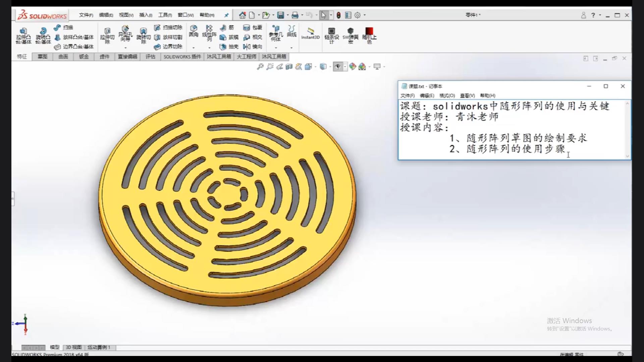Print the current document
Viewport: 644px width, 362px height.
(x=295, y=15)
